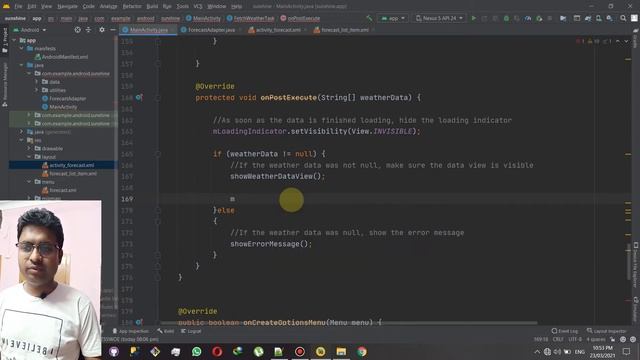The height and width of the screenshot is (360, 640).
Task: Switch to forecast_list_item.xml tab
Action: coord(343,30)
